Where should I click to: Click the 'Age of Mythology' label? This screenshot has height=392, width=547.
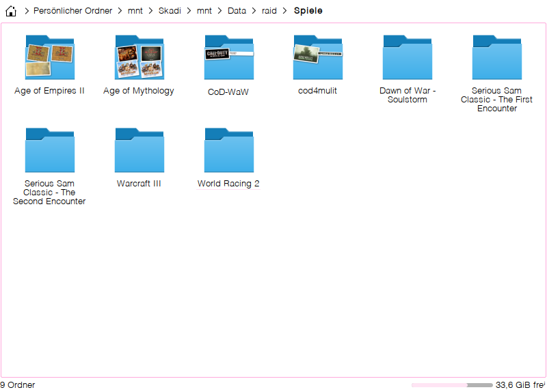(x=139, y=91)
